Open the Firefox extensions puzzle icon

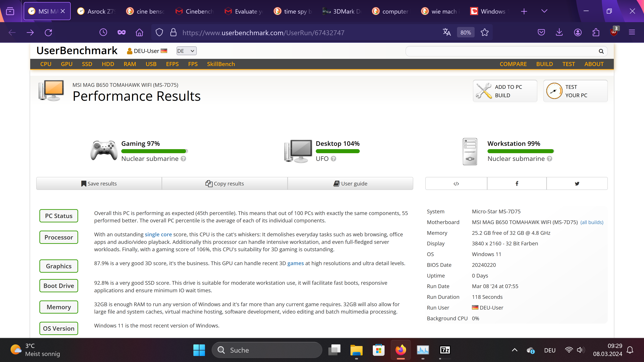(x=596, y=33)
